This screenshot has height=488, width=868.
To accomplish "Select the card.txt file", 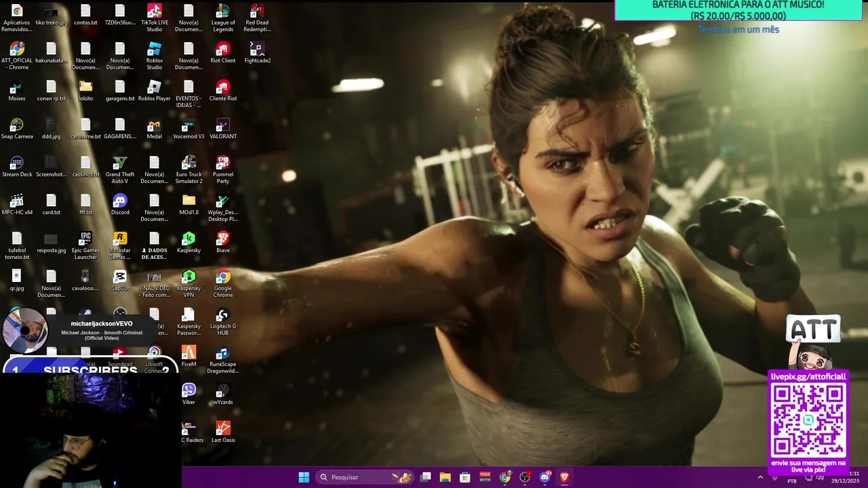I will coord(51,205).
